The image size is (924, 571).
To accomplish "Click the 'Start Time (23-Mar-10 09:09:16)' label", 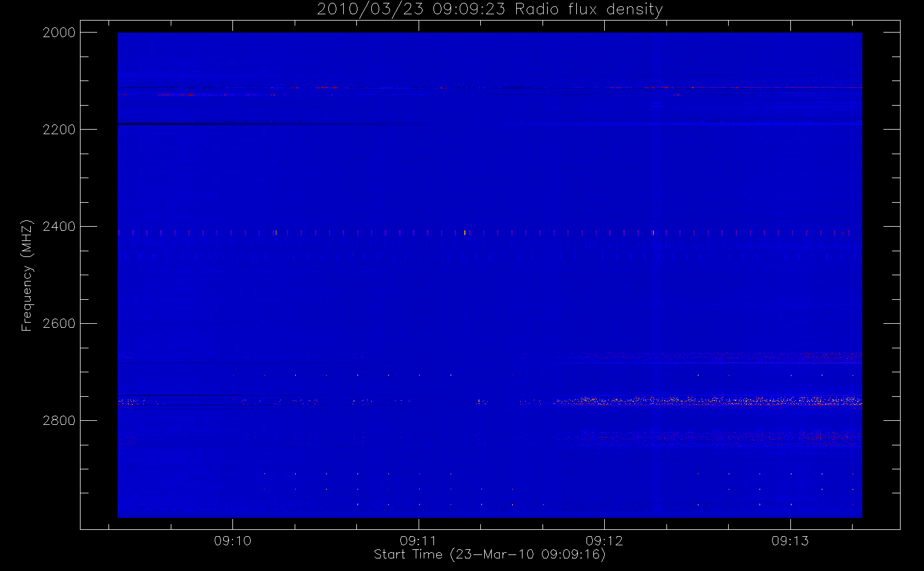I will [489, 554].
